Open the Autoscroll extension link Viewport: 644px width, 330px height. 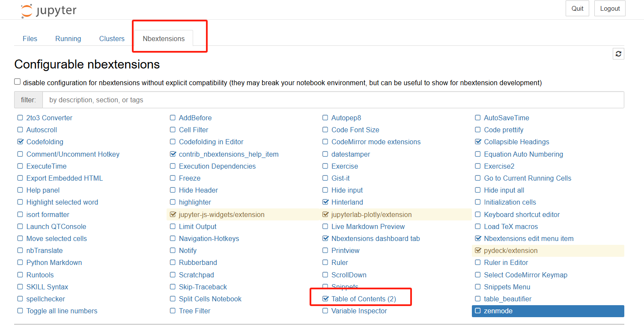click(x=42, y=130)
